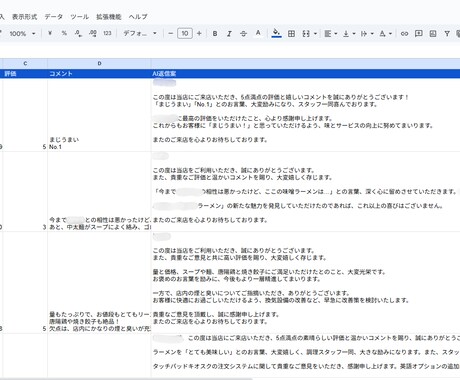Select the rating 3 beside あと、中太麺
This screenshot has height=380, width=460.
click(x=24, y=192)
